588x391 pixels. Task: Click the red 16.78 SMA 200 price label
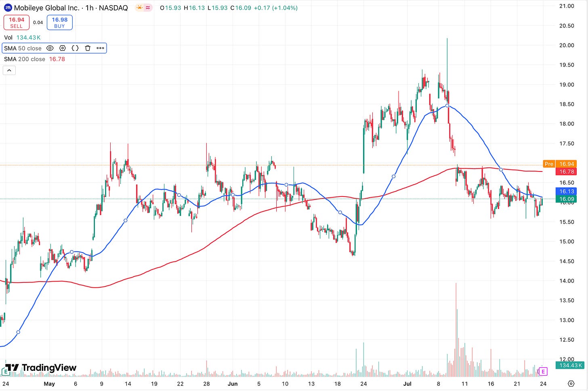pyautogui.click(x=567, y=172)
